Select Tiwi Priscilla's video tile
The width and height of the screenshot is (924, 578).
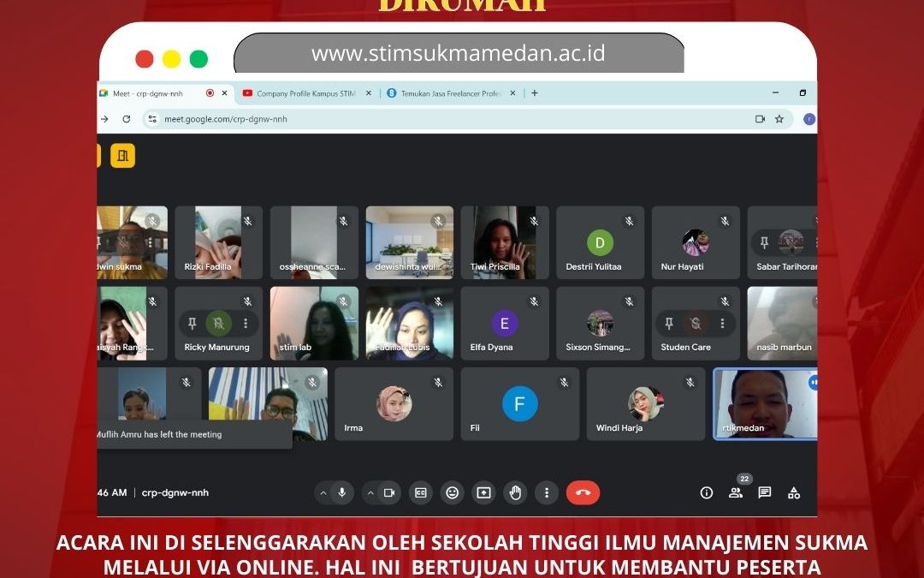pyautogui.click(x=504, y=242)
